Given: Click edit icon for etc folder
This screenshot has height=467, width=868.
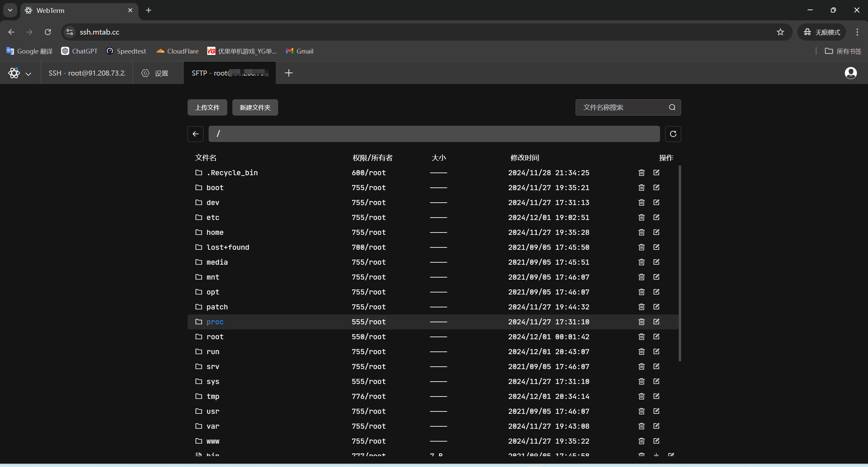Looking at the screenshot, I should (x=656, y=217).
